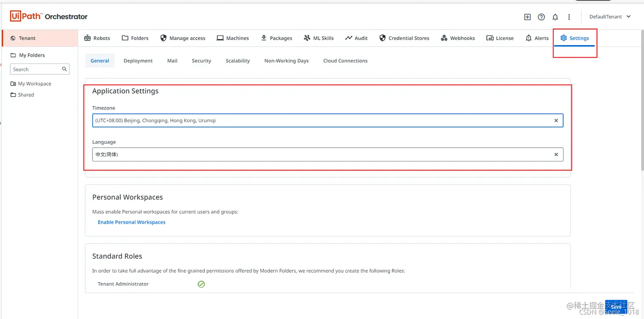
Task: Open the notifications bell icon
Action: tap(555, 17)
